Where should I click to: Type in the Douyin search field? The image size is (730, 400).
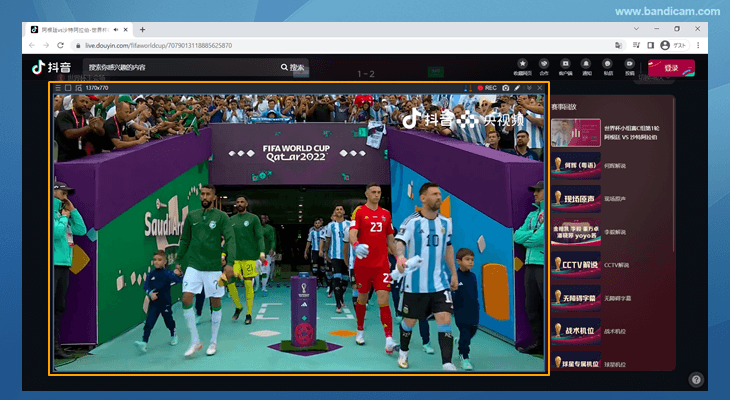pyautogui.click(x=180, y=67)
